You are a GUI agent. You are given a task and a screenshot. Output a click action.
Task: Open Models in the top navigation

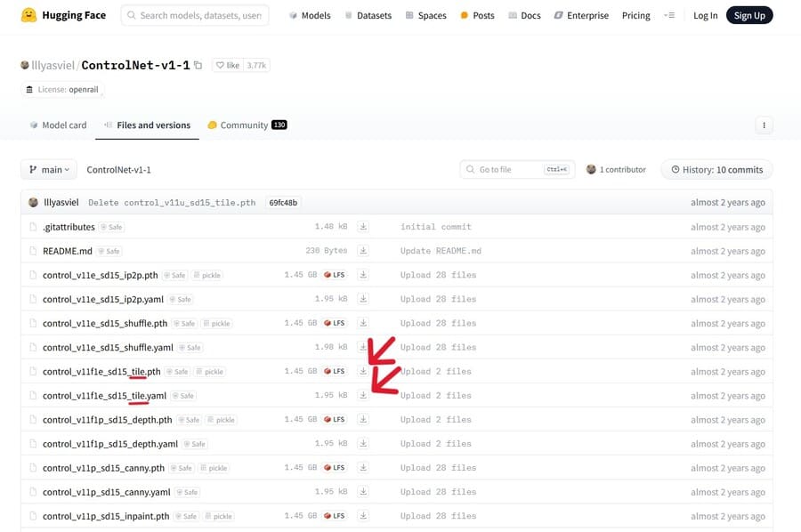310,15
